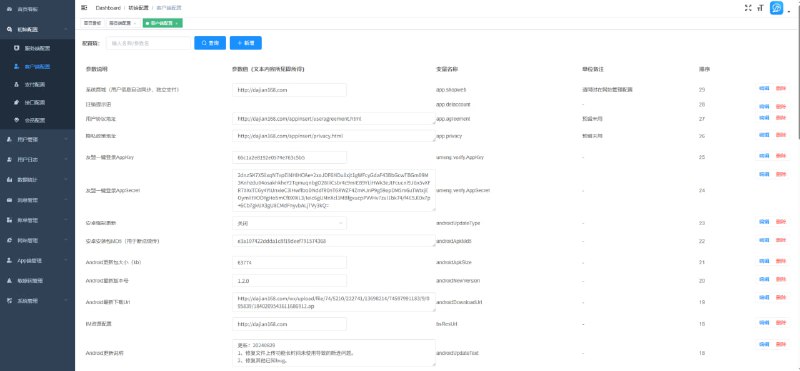Open the blue user avatar menu
This screenshot has width=800, height=371.
pyautogui.click(x=776, y=8)
